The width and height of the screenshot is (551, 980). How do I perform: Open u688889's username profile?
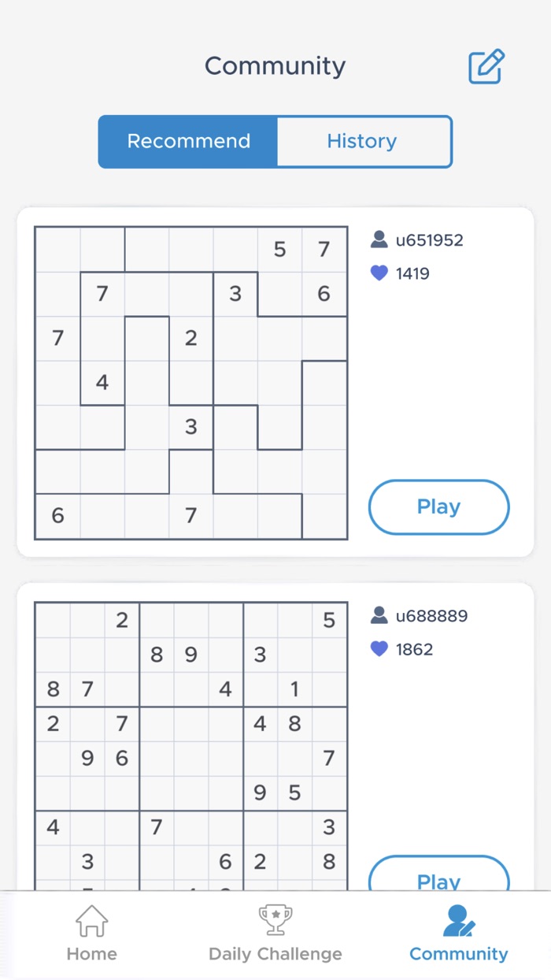coord(431,616)
